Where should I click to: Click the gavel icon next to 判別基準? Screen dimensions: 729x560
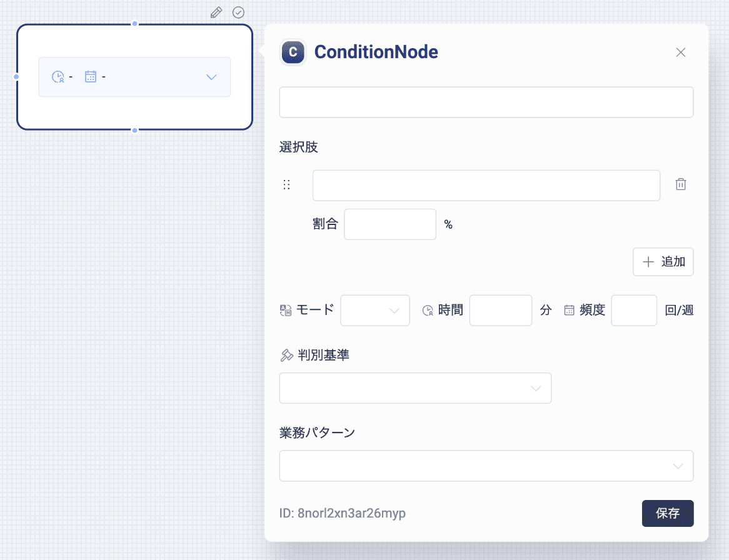click(x=286, y=356)
